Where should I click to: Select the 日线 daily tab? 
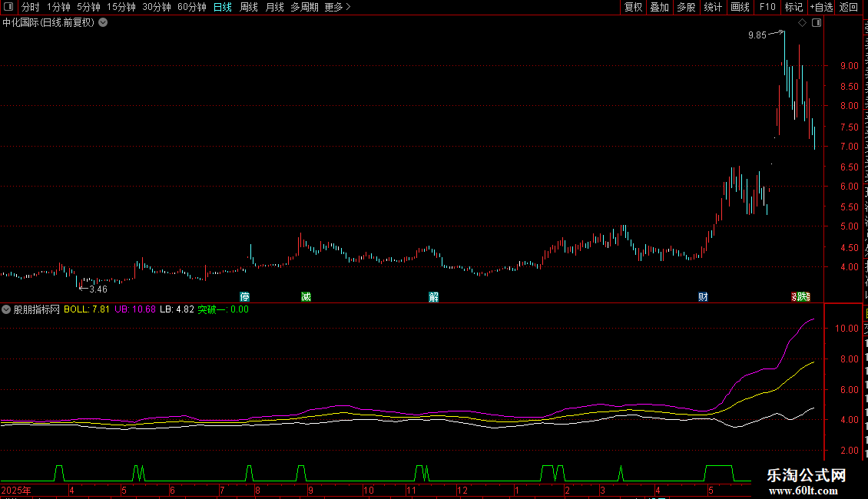point(223,7)
